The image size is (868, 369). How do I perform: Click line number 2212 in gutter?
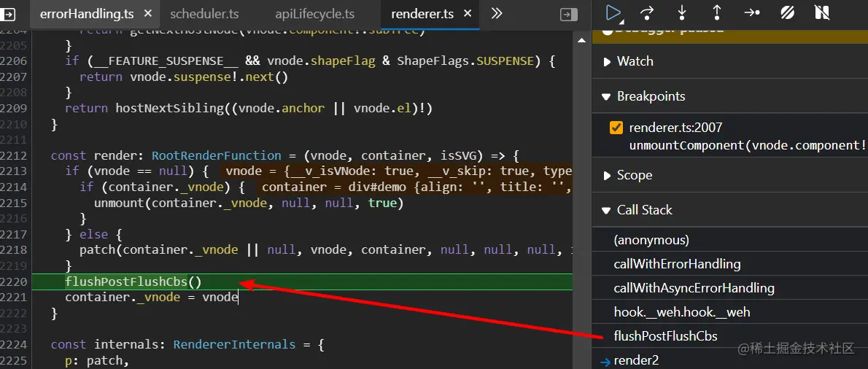point(14,156)
